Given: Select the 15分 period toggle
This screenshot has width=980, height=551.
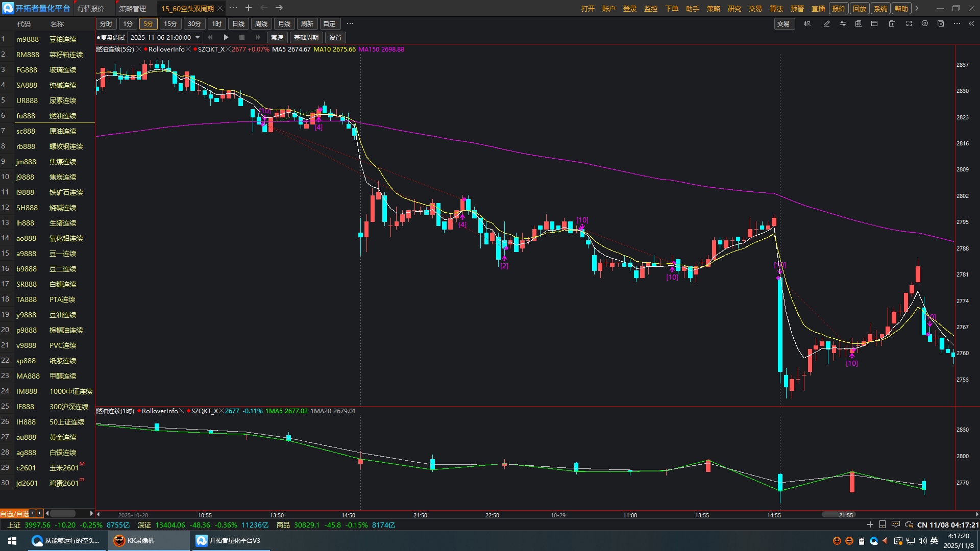Looking at the screenshot, I should tap(170, 24).
